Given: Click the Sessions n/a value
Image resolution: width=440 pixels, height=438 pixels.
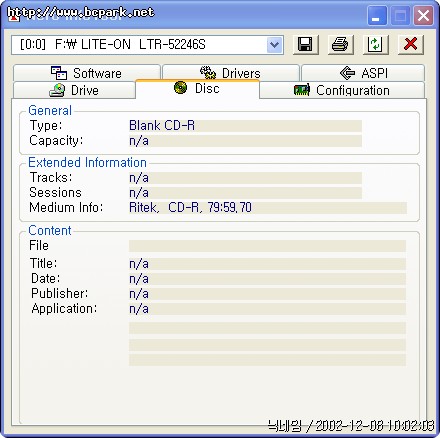Looking at the screenshot, I should pyautogui.click(x=245, y=193).
